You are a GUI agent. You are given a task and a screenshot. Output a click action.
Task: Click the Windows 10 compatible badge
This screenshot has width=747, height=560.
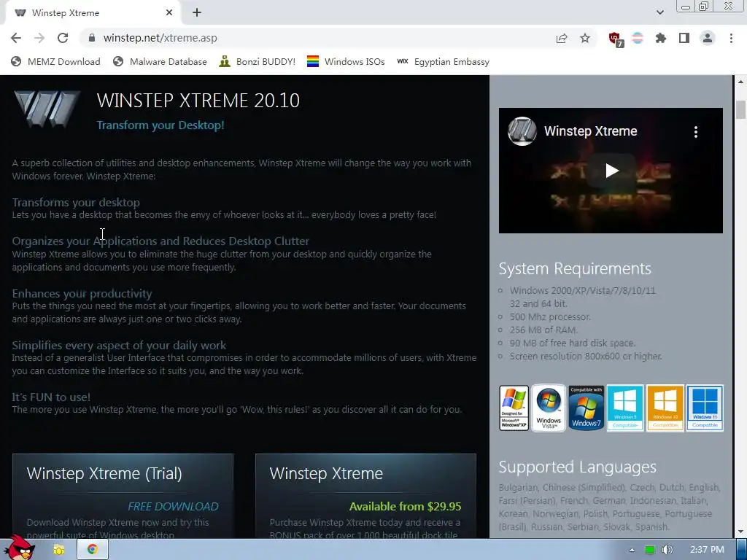665,408
